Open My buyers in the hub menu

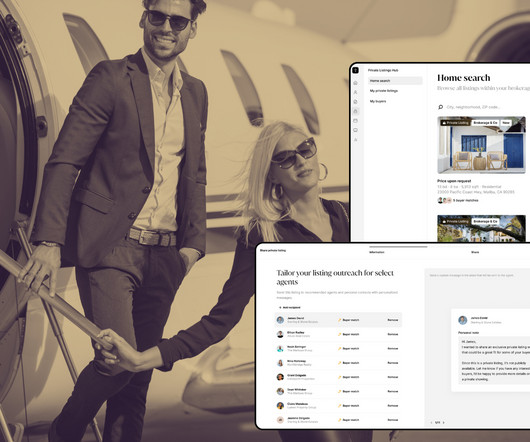click(x=378, y=101)
